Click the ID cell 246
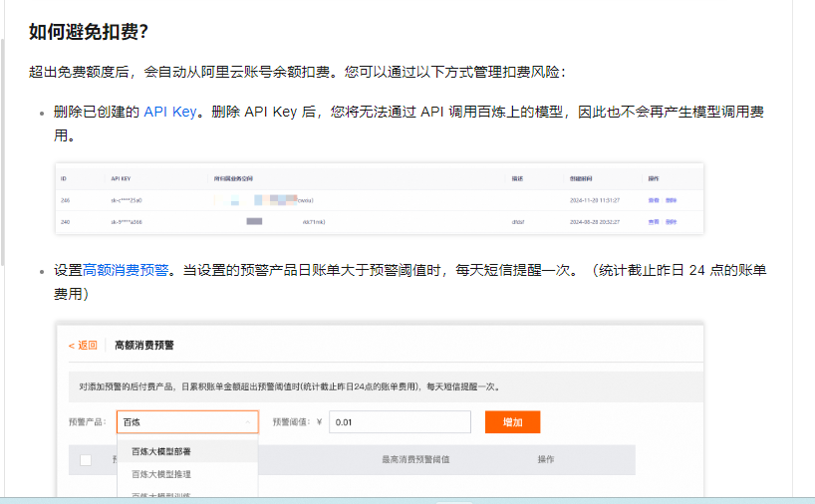This screenshot has height=504, width=815. [x=65, y=200]
